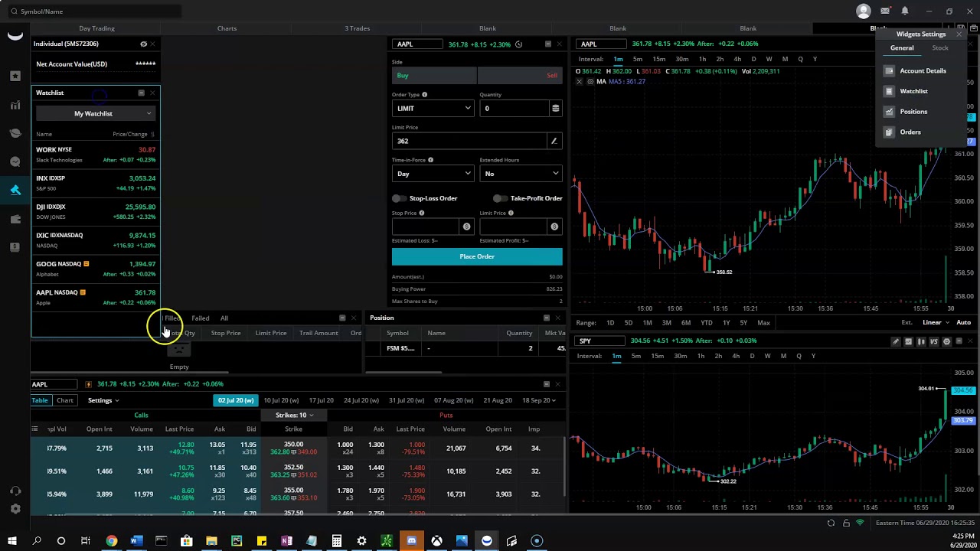
Task: Click the Quantity input field
Action: (x=515, y=108)
